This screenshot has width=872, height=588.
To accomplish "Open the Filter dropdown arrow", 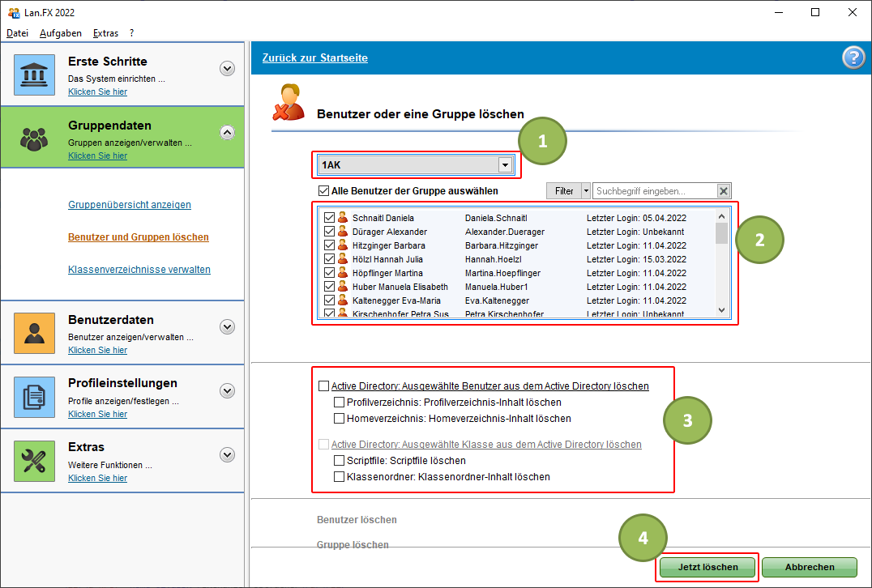I will 586,191.
